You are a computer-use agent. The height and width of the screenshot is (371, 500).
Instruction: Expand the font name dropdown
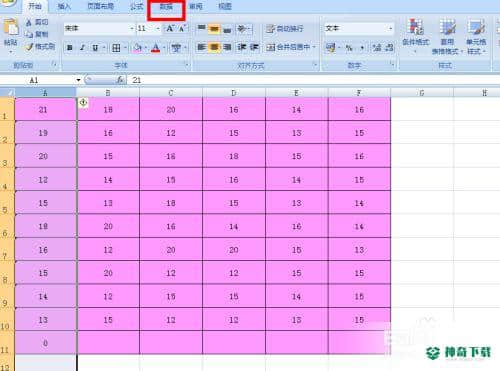pyautogui.click(x=132, y=29)
